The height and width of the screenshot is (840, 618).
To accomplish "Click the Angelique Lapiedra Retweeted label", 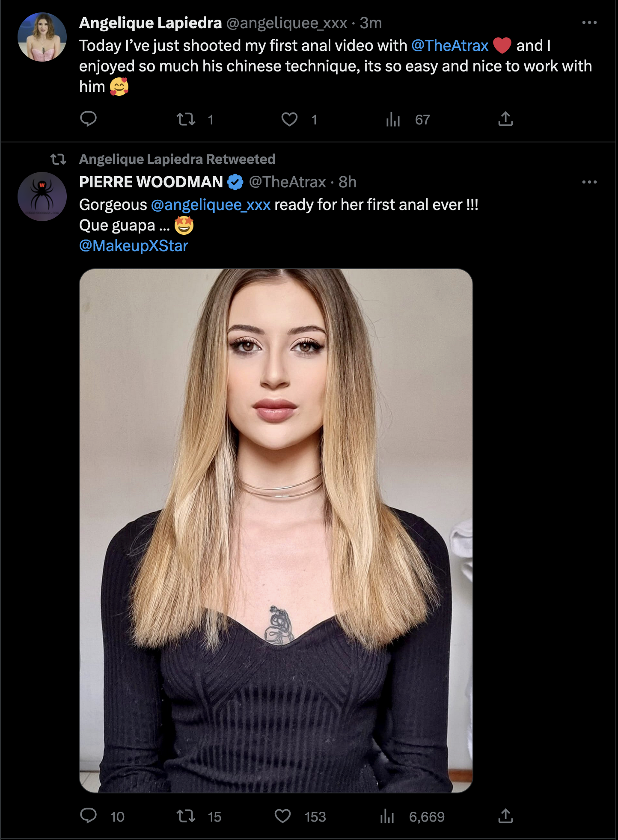I will 177,159.
